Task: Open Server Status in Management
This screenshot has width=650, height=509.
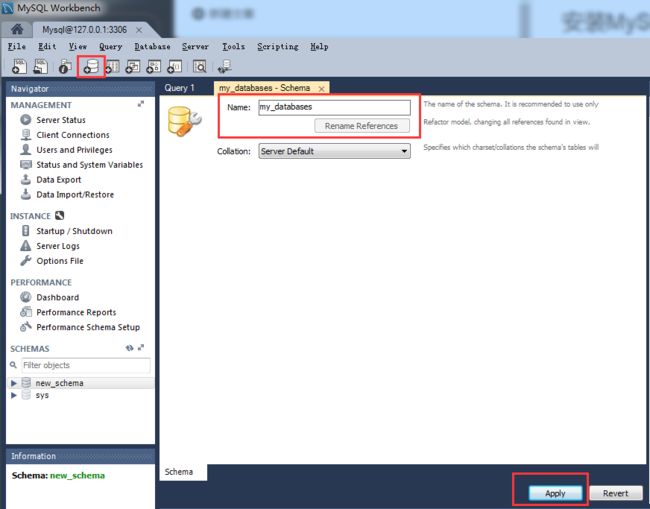Action: [x=61, y=120]
